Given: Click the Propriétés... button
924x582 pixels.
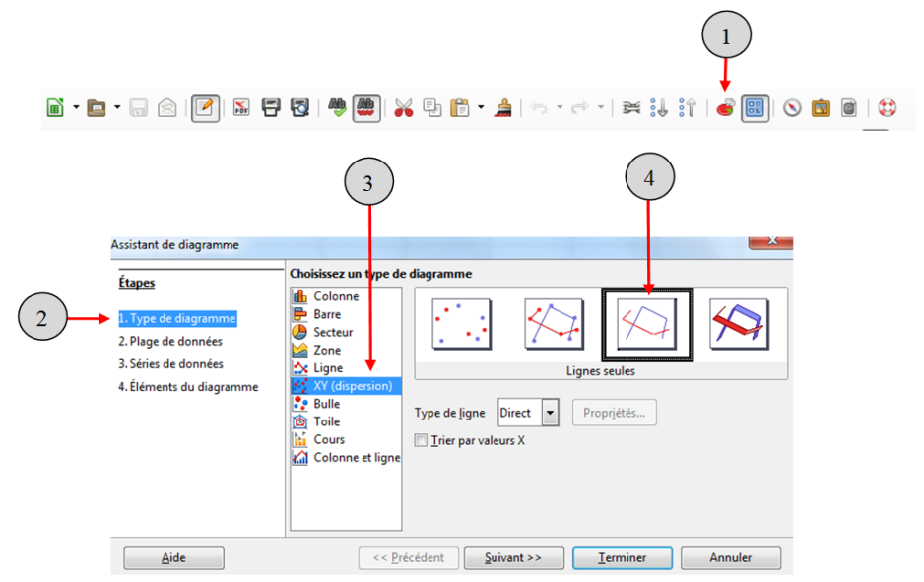Looking at the screenshot, I should [x=614, y=413].
